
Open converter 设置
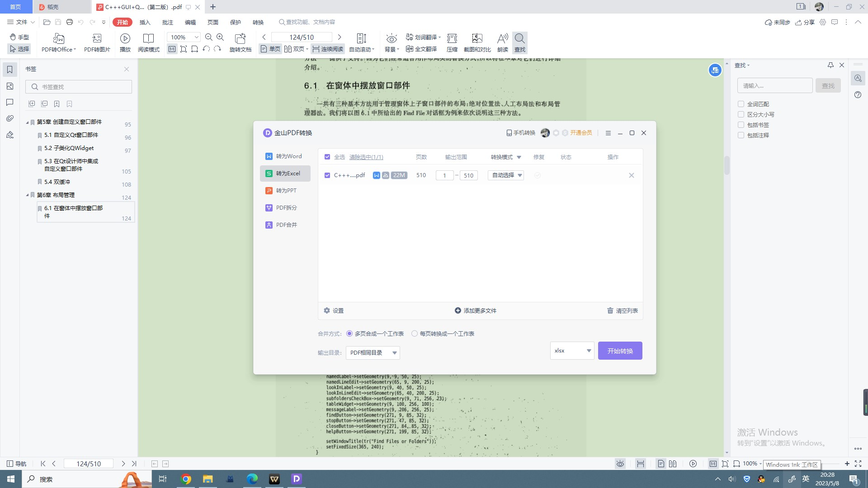(x=334, y=311)
